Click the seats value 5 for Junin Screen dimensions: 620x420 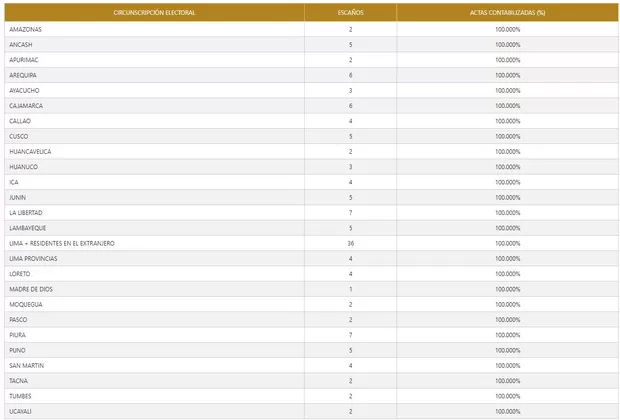[350, 198]
